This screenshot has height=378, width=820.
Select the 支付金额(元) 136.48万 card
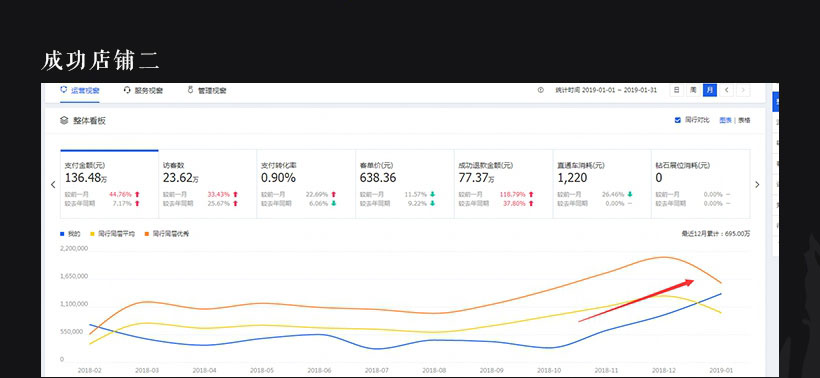(109, 184)
